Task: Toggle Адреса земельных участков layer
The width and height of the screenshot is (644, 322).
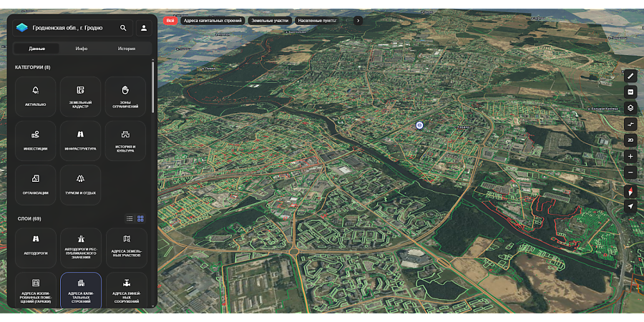Action: coord(127,248)
